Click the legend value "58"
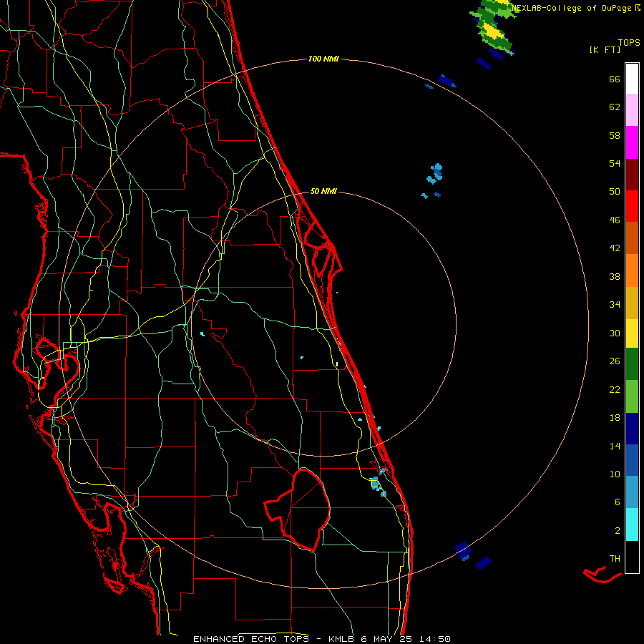 point(615,135)
